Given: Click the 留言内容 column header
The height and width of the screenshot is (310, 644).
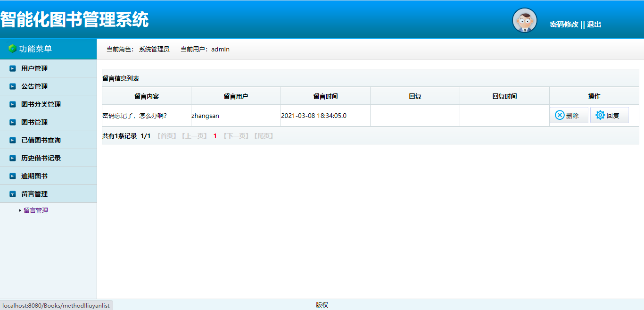Looking at the screenshot, I should [x=147, y=96].
